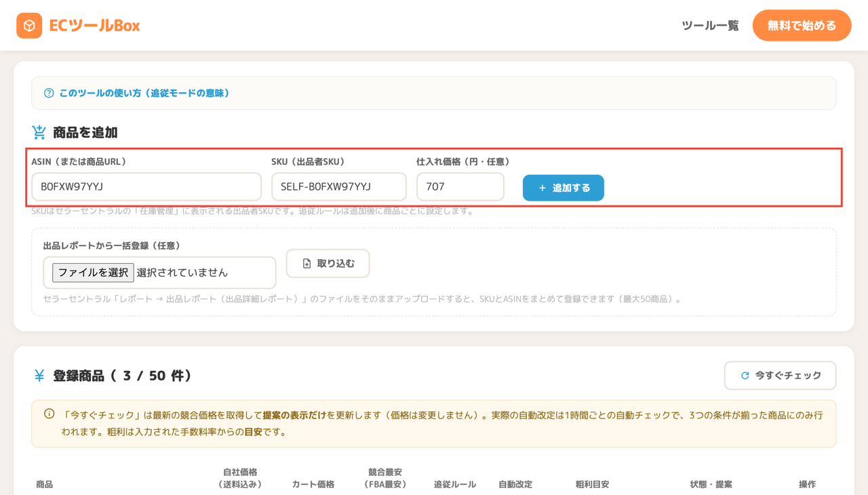Click the SKU（出品者SKU） field label

coord(308,161)
